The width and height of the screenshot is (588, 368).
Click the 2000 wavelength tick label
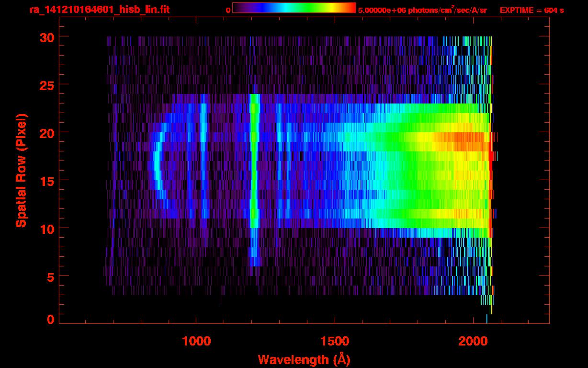(x=473, y=341)
